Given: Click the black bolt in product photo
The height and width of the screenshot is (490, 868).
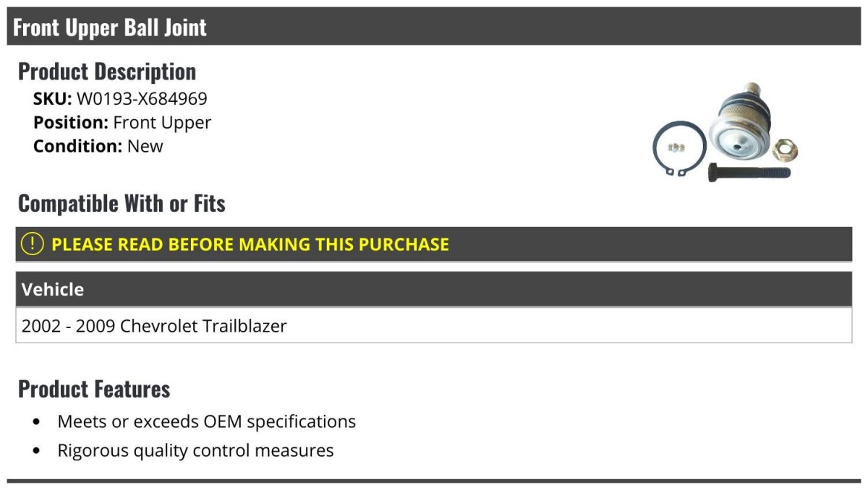Looking at the screenshot, I should click(748, 172).
